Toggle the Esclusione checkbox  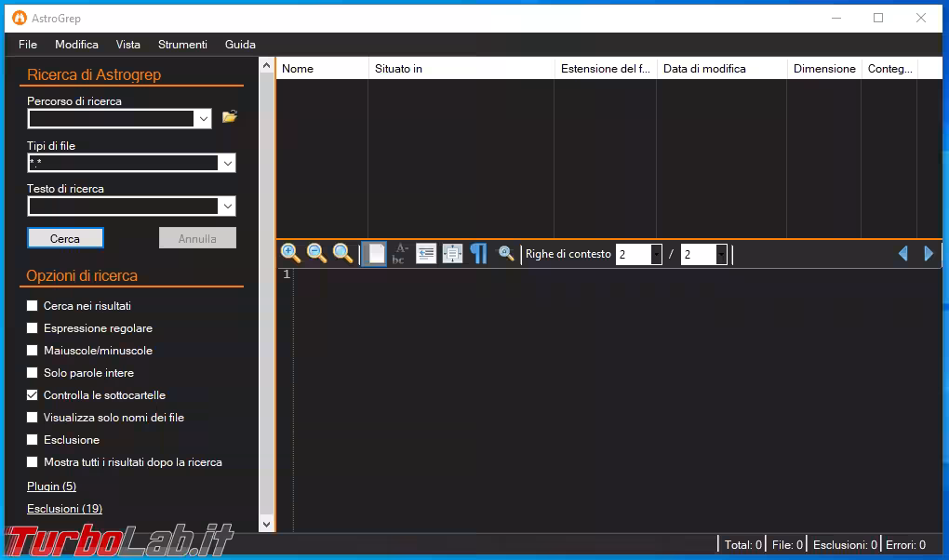click(32, 439)
